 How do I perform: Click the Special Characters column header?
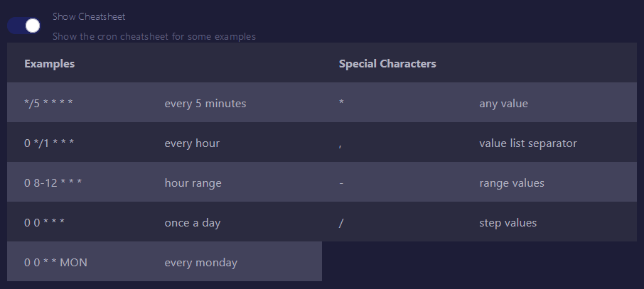[387, 64]
